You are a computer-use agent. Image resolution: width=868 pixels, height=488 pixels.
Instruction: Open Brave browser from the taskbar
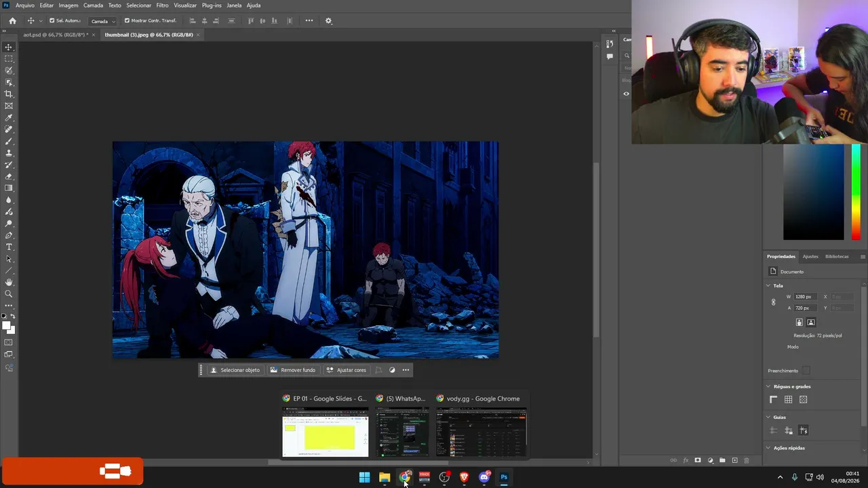464,477
